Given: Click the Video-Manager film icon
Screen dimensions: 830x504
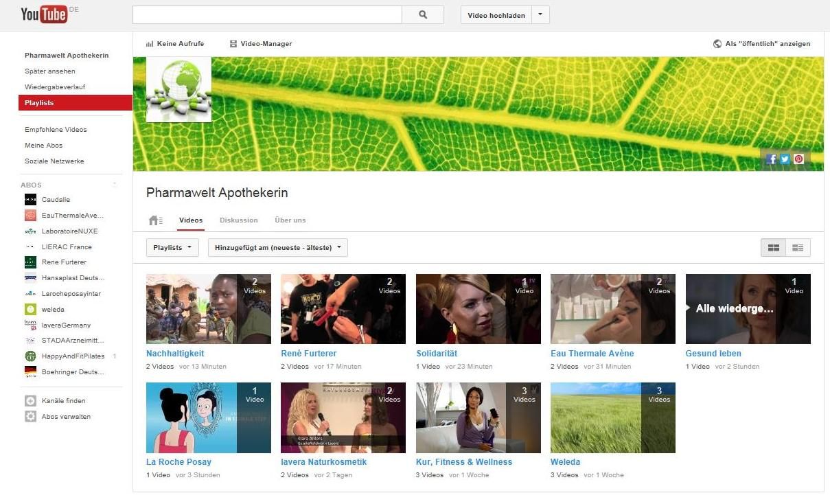Looking at the screenshot, I should tap(233, 44).
